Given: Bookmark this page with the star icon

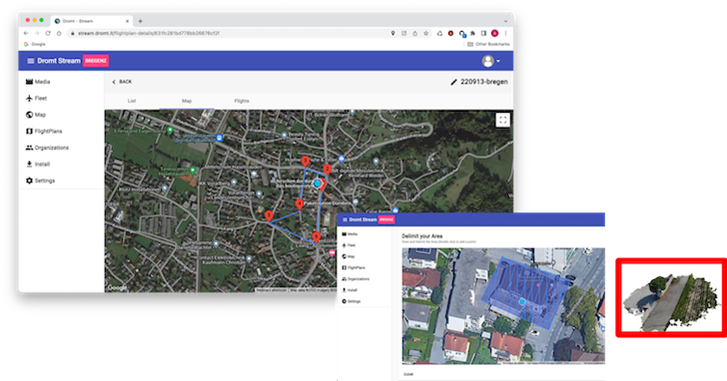Looking at the screenshot, I should pos(426,33).
